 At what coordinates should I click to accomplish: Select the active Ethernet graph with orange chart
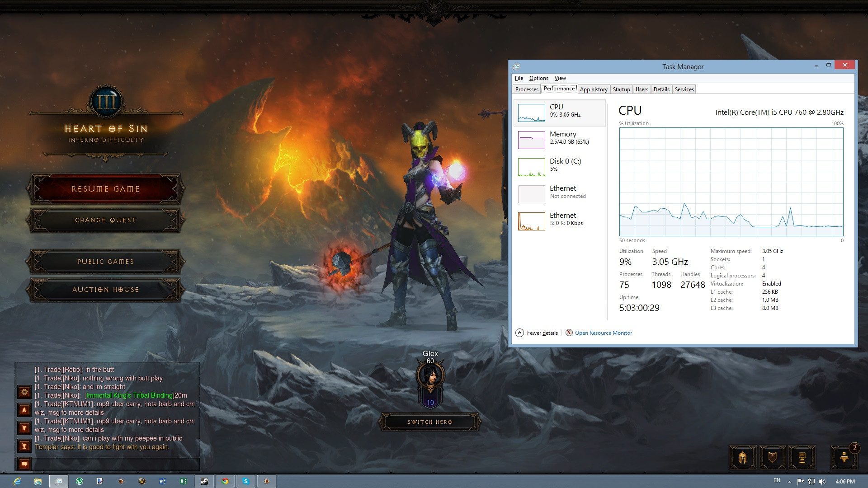531,221
